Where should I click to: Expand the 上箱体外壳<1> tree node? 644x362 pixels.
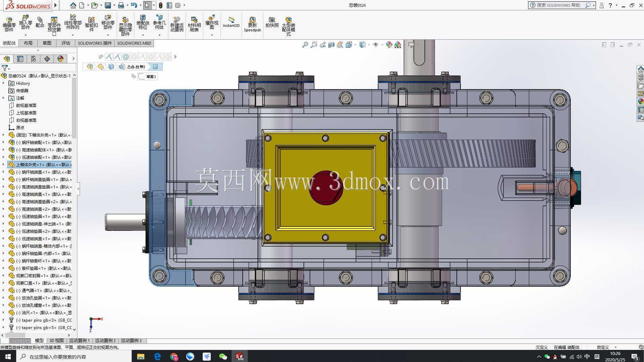click(x=3, y=165)
